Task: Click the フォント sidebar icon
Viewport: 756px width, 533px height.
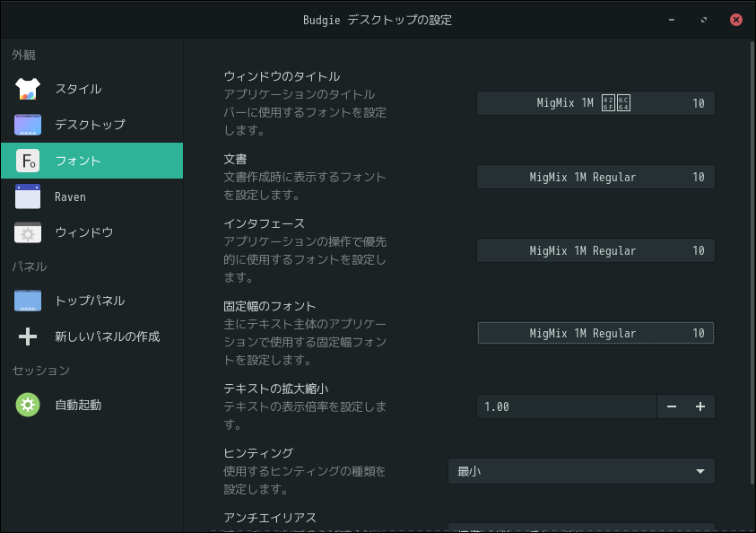Action: tap(28, 161)
